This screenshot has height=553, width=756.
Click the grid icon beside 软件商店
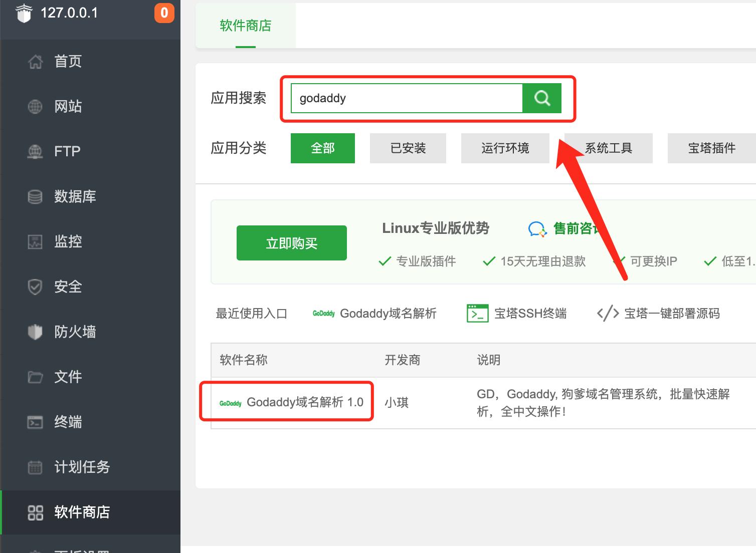click(x=35, y=512)
